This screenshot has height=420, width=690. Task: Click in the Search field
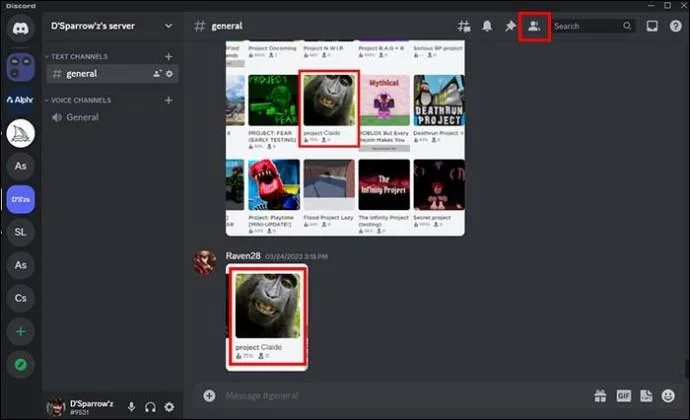point(593,26)
